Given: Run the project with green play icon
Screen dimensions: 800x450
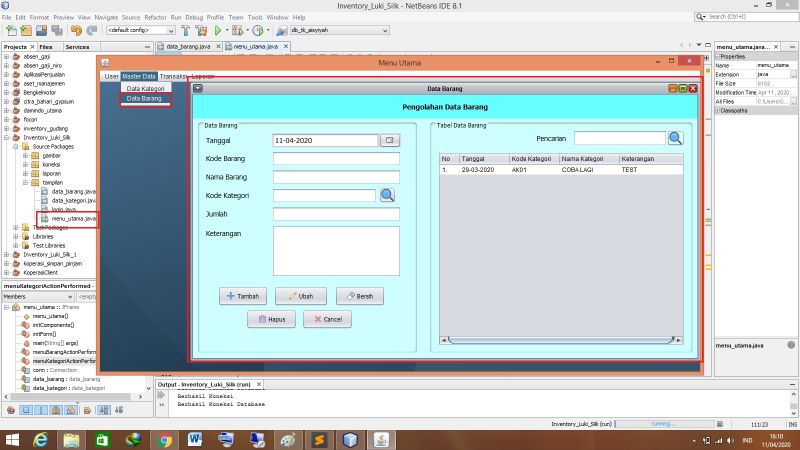Looking at the screenshot, I should pos(218,31).
